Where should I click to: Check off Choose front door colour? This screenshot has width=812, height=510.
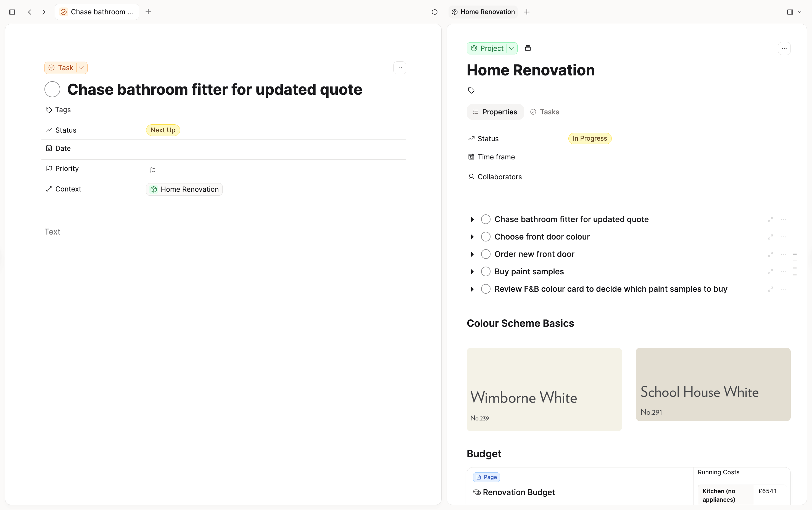486,237
